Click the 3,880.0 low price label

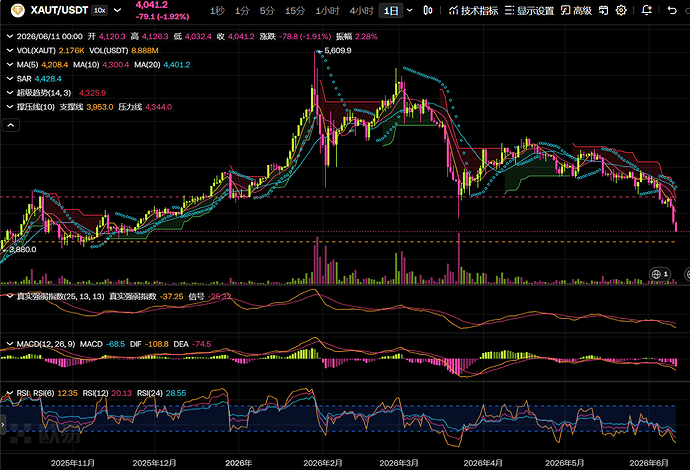point(23,250)
